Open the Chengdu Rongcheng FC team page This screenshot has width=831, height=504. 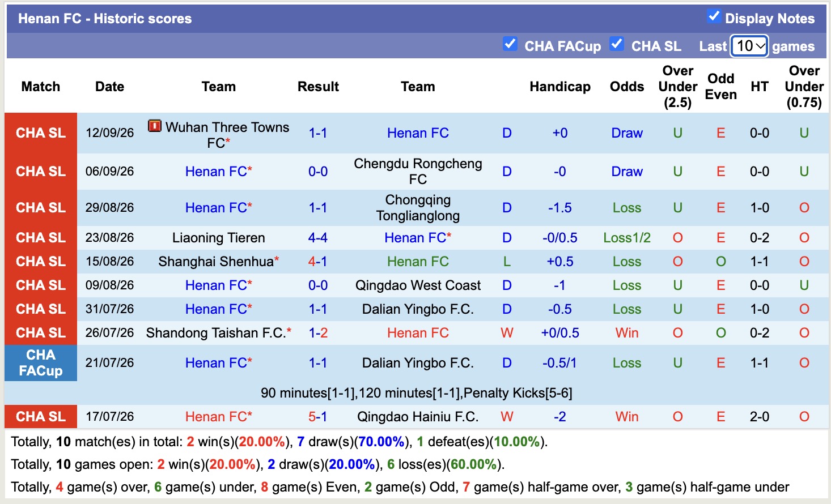tap(418, 171)
